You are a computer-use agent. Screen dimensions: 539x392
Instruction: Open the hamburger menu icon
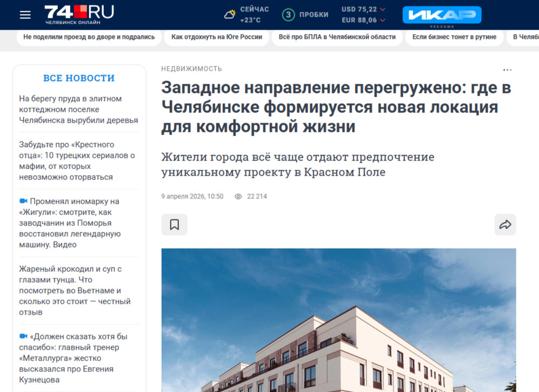point(25,15)
